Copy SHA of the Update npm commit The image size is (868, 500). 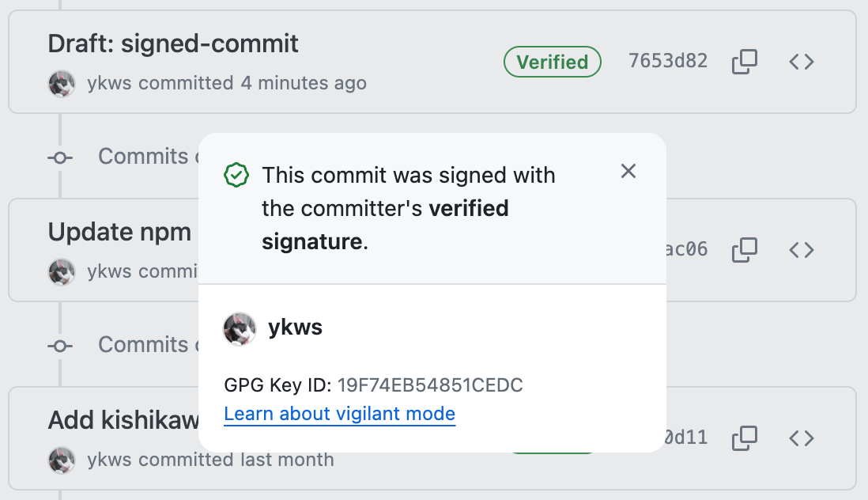click(745, 250)
